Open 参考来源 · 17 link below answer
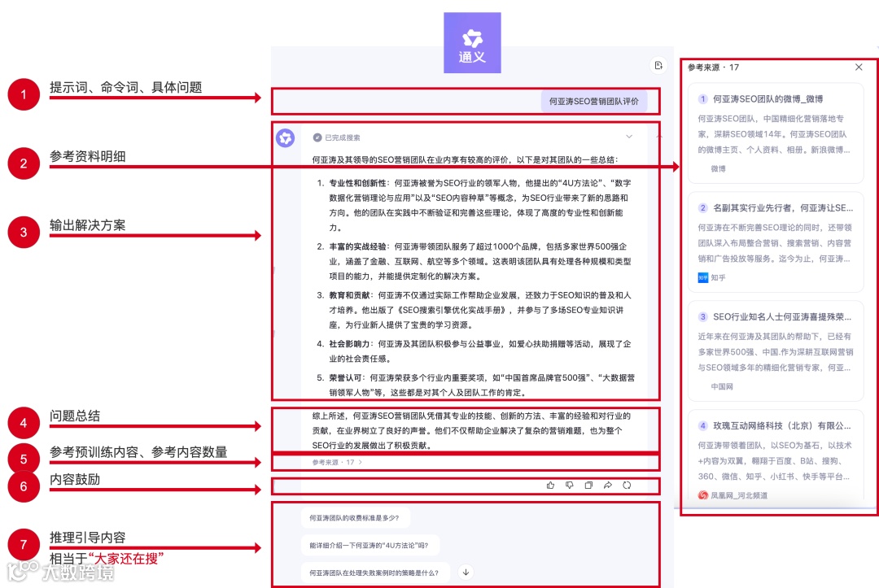Viewport: 879px width, 588px height. (337, 463)
